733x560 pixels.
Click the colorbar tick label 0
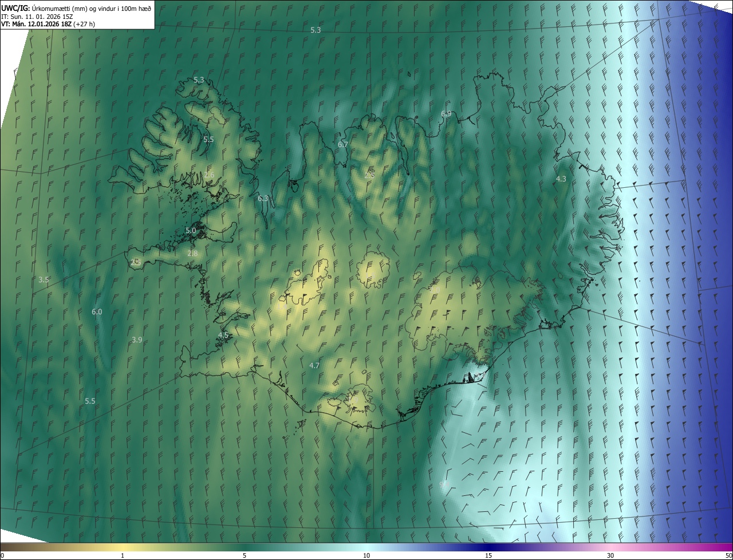[x=2, y=556]
